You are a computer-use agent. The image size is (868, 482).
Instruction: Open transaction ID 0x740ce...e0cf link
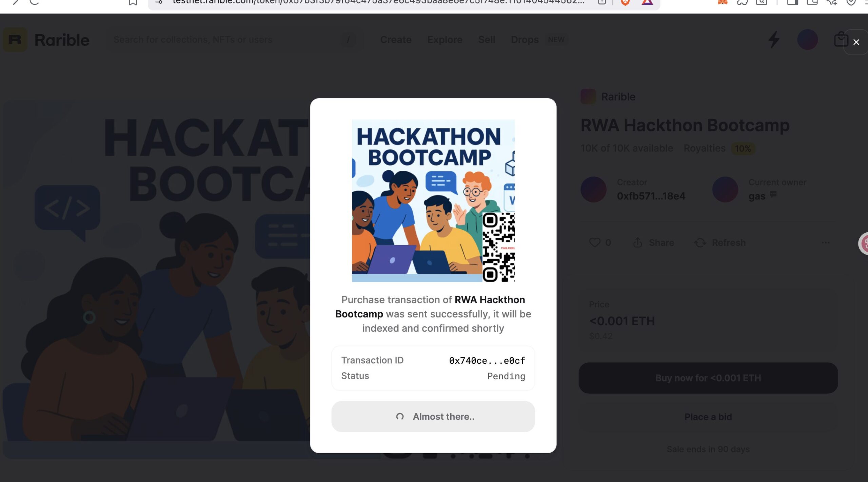tap(487, 360)
